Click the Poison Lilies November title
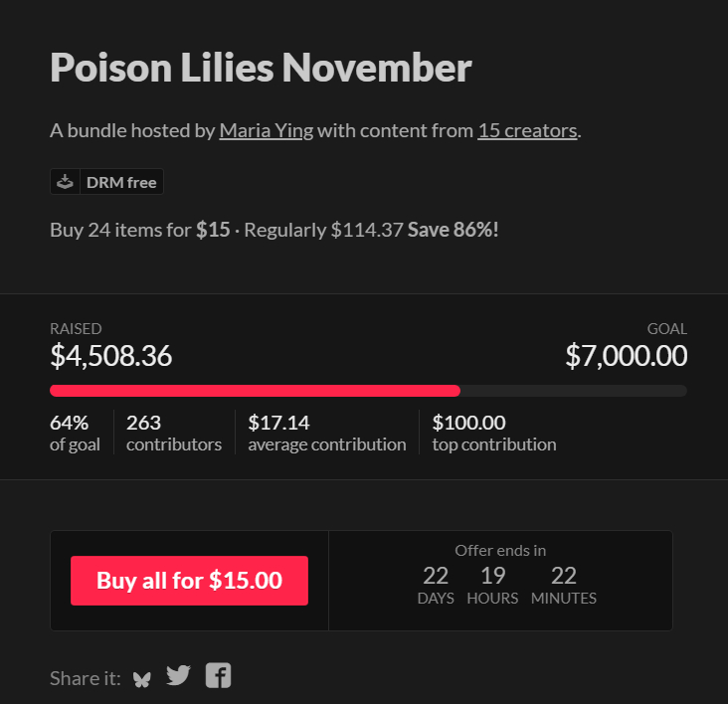This screenshot has height=704, width=728. (x=261, y=68)
